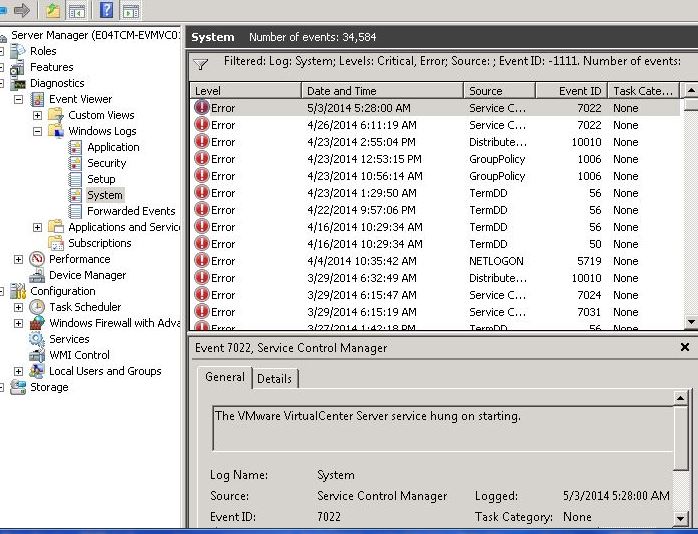
Task: Click the forward arrow toolbar icon
Action: point(22,10)
